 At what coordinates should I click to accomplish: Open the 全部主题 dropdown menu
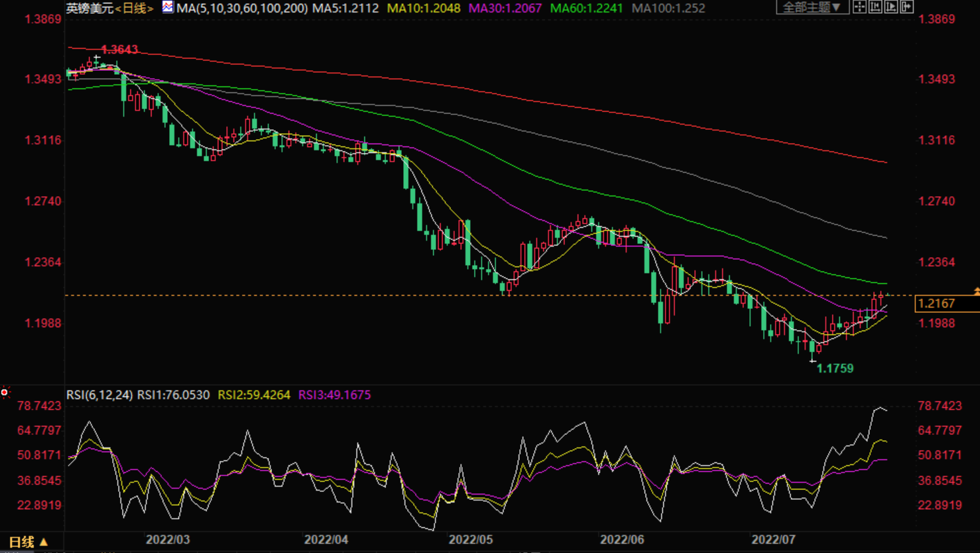click(812, 7)
